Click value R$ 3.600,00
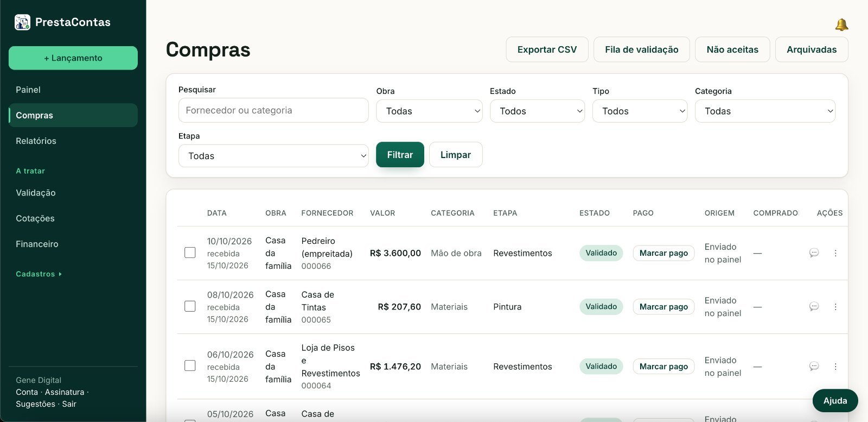Image resolution: width=868 pixels, height=422 pixels. click(395, 253)
